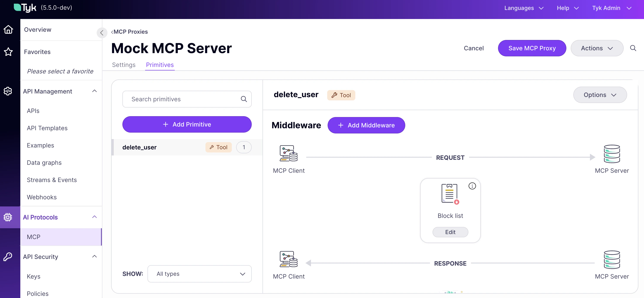Click Add Primitive button
The height and width of the screenshot is (298, 644).
[187, 124]
